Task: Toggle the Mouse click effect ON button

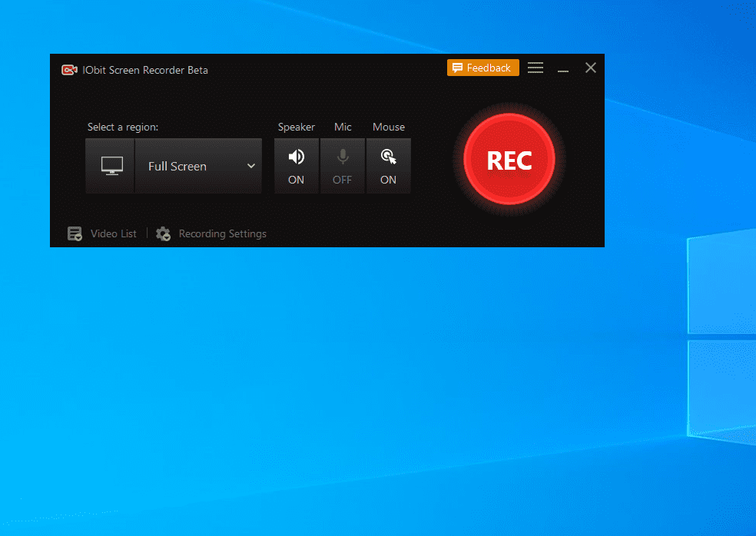Action: 388,166
